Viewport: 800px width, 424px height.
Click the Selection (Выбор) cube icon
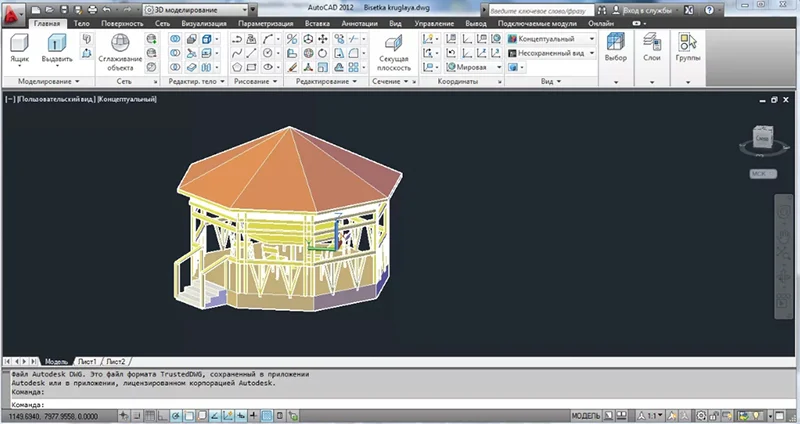click(615, 42)
